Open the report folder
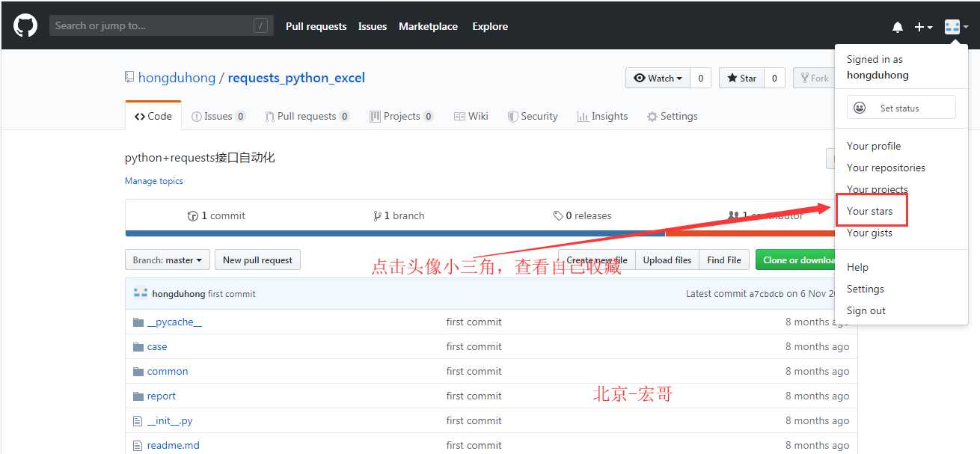Image resolution: width=980 pixels, height=454 pixels. tap(162, 396)
